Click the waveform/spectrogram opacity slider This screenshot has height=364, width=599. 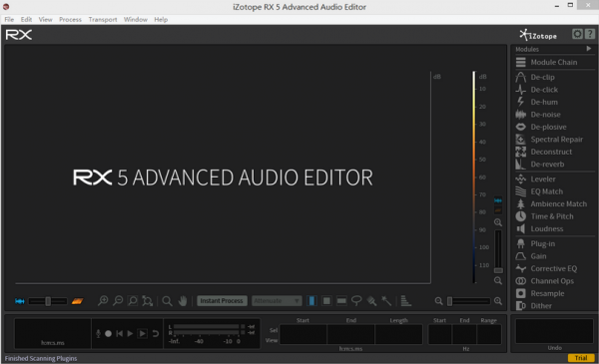click(48, 301)
